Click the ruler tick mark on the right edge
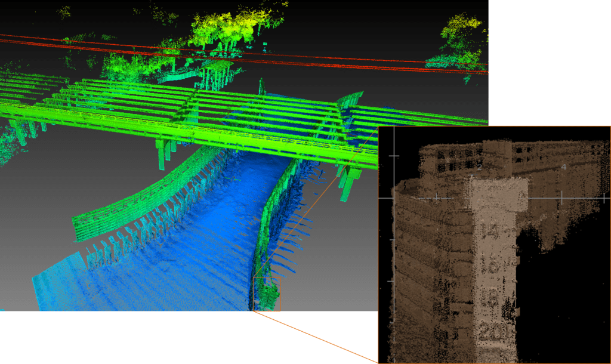This screenshot has height=364, width=611. click(604, 198)
